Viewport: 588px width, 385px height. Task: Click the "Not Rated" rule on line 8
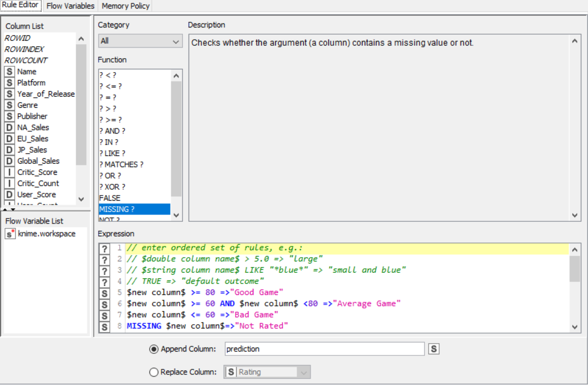(208, 326)
